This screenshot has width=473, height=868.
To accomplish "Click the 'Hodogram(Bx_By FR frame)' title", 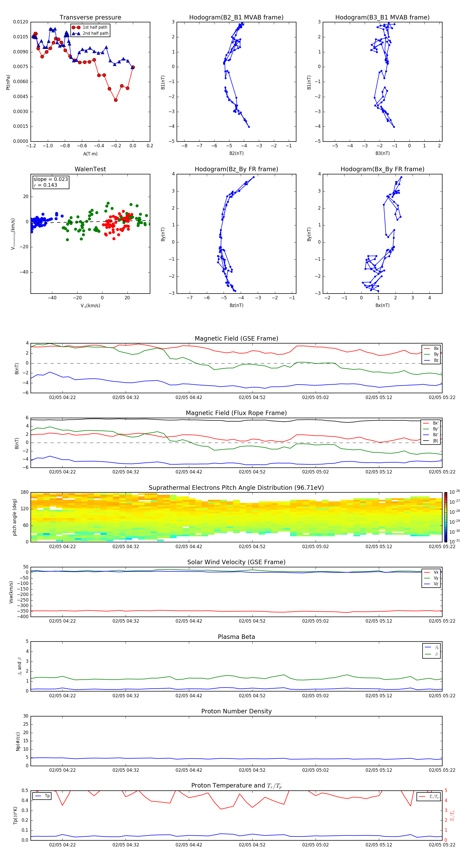I will (382, 169).
